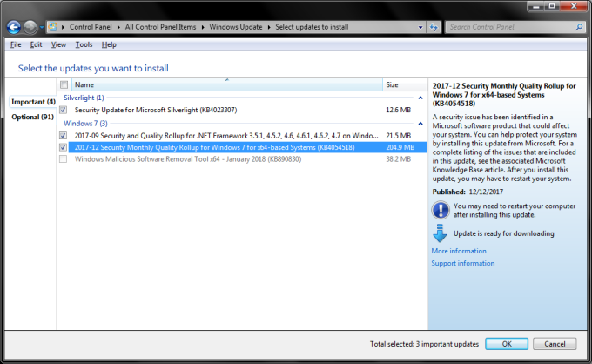
Task: Click the OK button
Action: (507, 344)
